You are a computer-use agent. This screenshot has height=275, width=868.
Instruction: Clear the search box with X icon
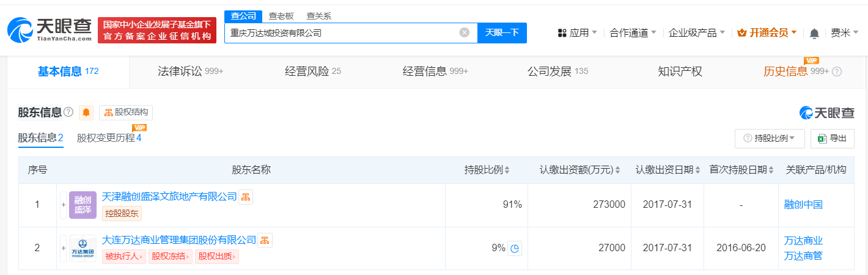click(x=465, y=32)
